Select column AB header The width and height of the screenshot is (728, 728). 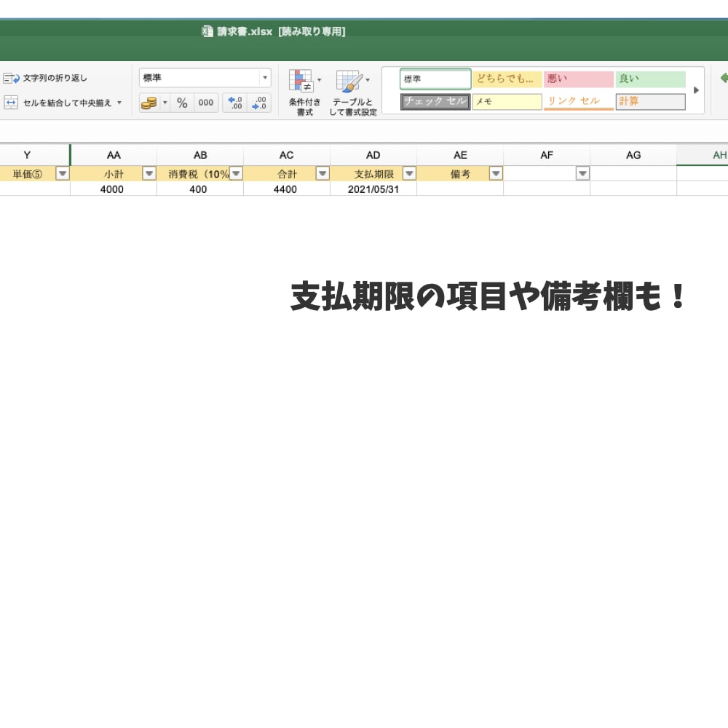coord(200,155)
